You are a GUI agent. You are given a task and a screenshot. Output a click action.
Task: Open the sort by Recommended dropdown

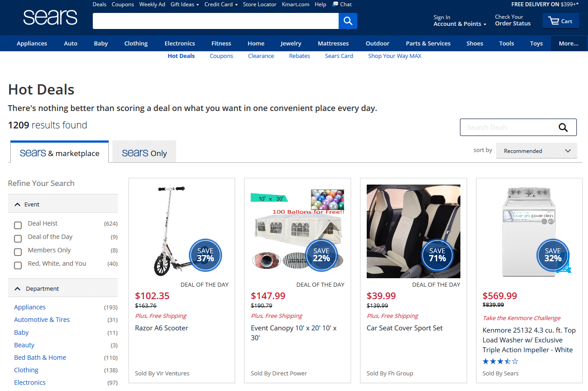(x=537, y=151)
